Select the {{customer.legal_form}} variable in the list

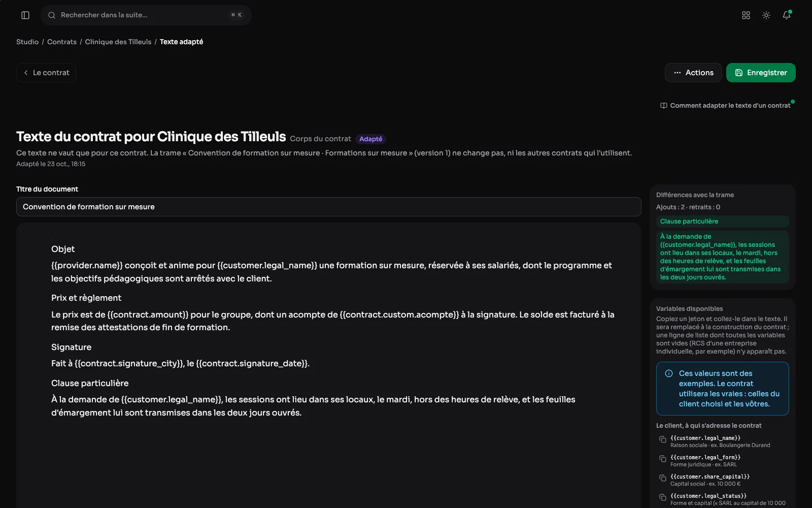705,457
